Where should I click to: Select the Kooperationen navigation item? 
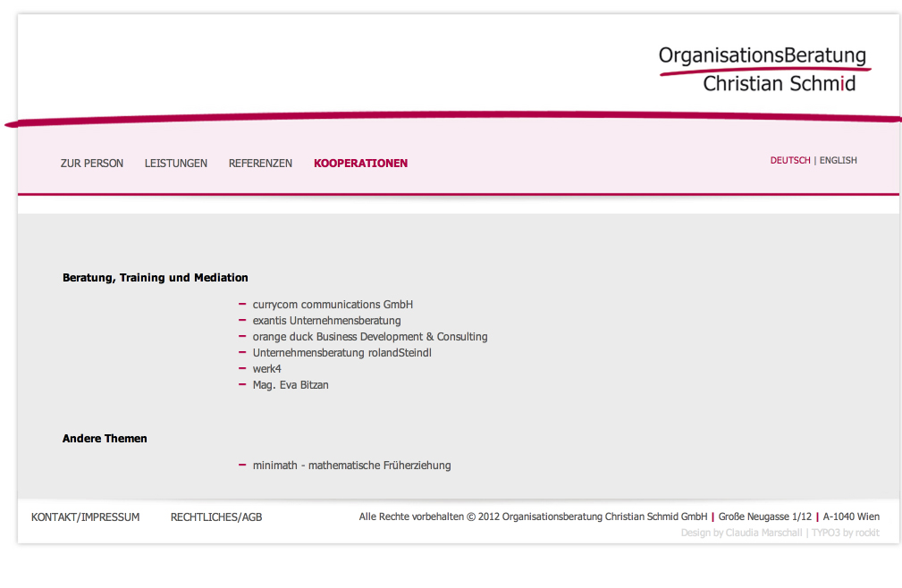[x=360, y=164]
